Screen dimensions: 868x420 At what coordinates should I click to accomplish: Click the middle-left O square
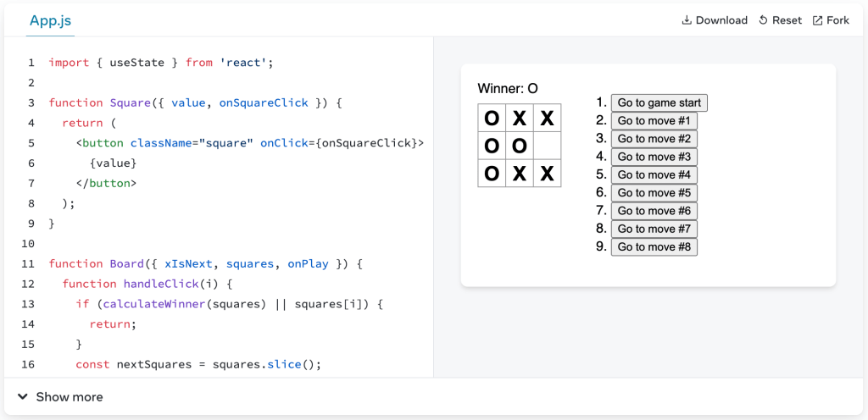492,146
